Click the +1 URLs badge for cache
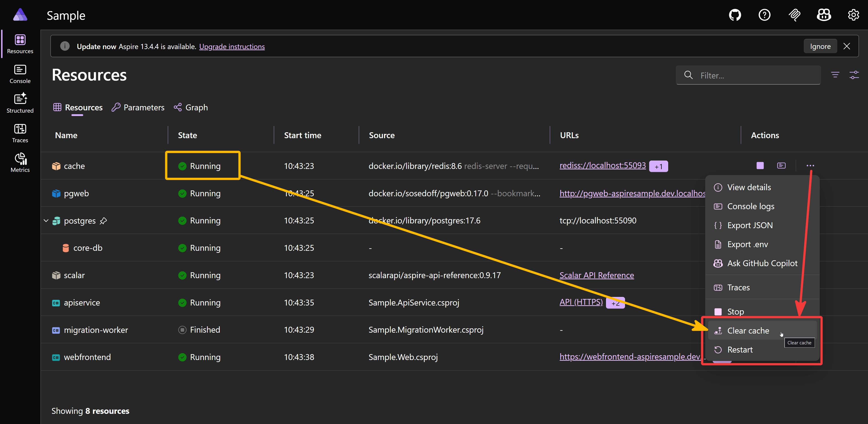 (x=658, y=166)
